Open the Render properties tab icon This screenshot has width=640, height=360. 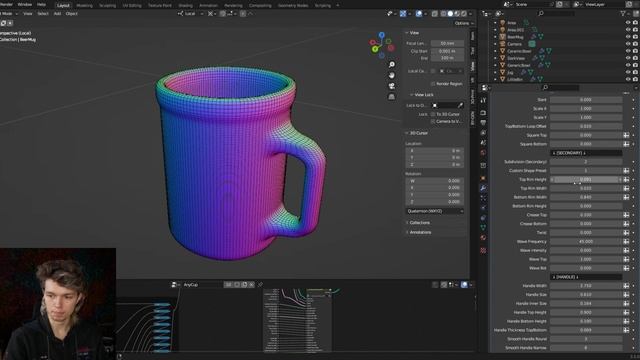483,113
